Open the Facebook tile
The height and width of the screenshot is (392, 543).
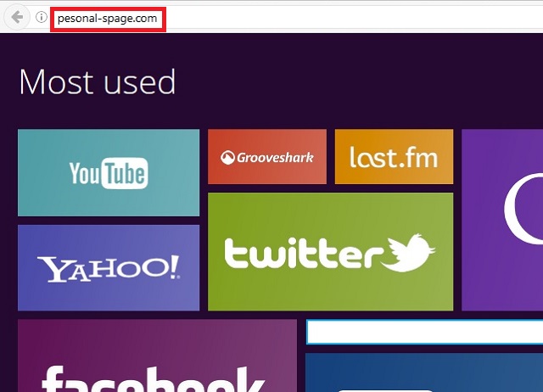click(x=157, y=356)
